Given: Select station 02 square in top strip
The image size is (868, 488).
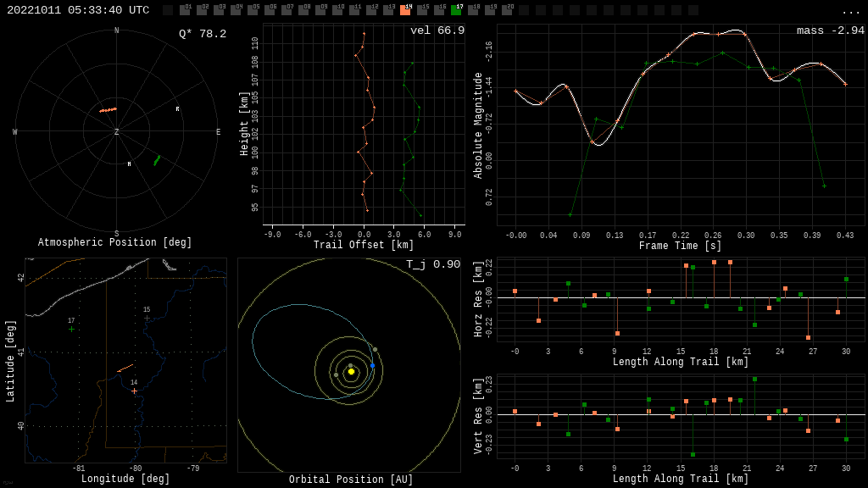Looking at the screenshot, I should (202, 10).
